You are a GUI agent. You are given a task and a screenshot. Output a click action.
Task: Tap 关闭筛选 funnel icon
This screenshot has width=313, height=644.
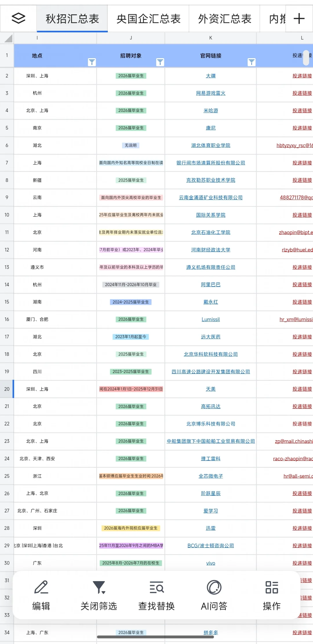tap(99, 587)
